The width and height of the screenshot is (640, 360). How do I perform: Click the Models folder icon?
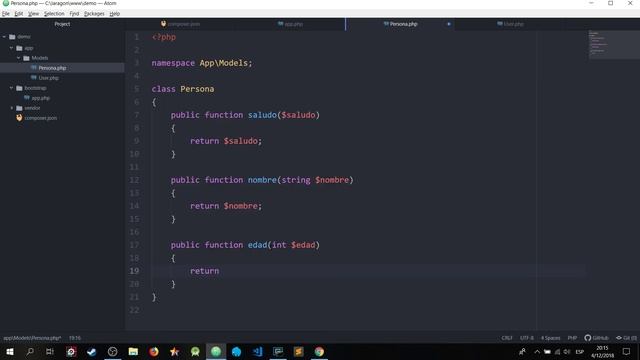tap(27, 58)
